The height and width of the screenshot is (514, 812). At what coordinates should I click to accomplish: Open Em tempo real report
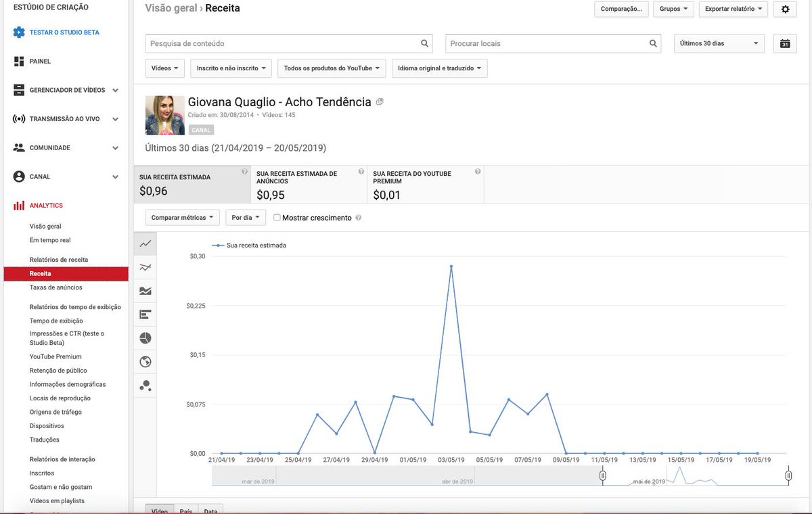(50, 240)
